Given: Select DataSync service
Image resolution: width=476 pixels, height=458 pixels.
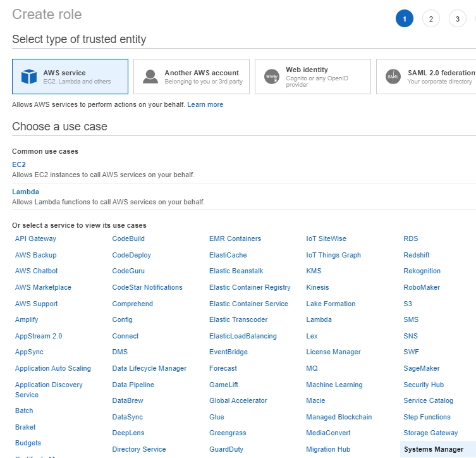Looking at the screenshot, I should (x=128, y=417).
